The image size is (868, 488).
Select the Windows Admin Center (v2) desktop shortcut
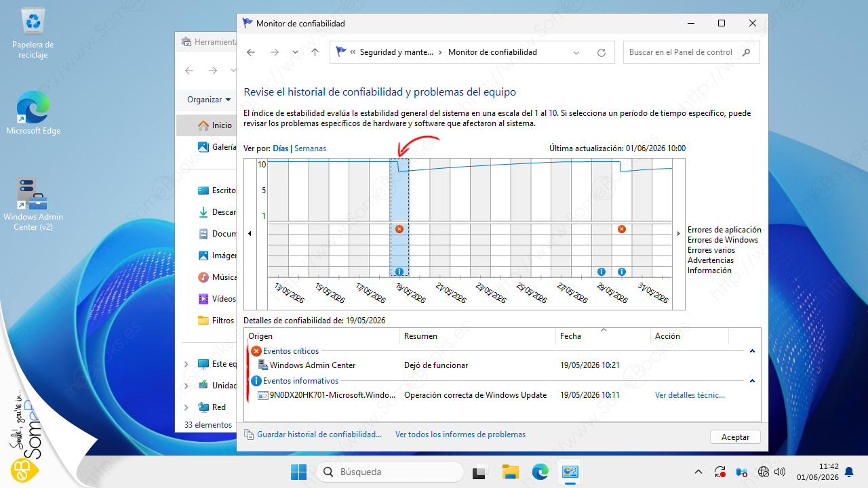coord(33,204)
